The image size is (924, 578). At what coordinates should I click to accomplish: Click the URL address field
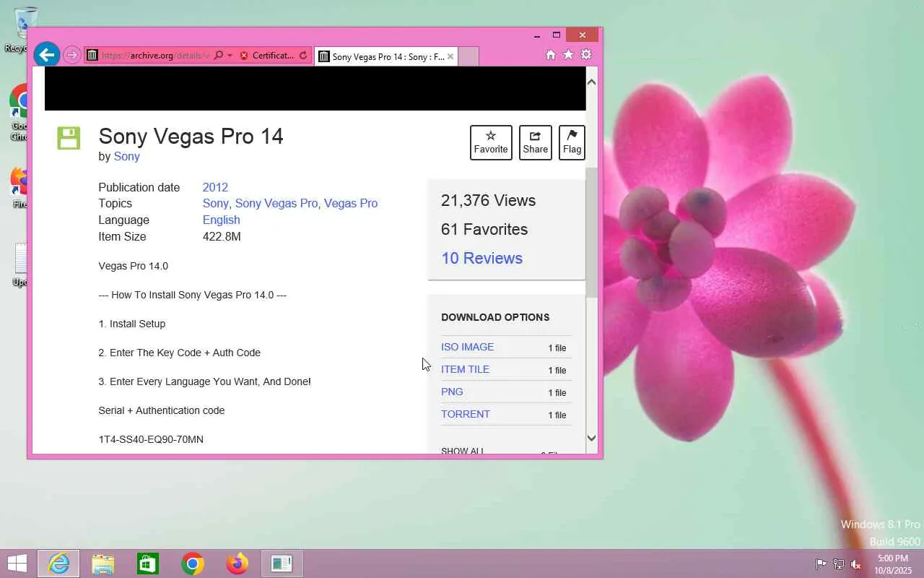coord(155,56)
